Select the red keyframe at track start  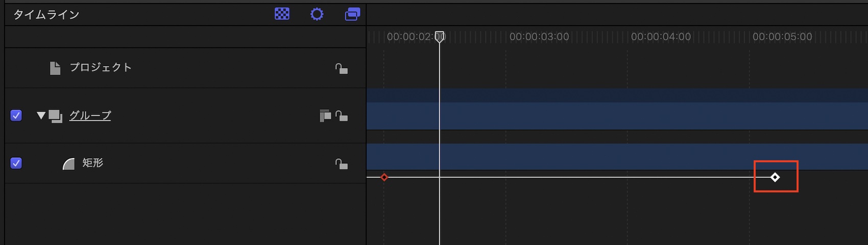point(384,177)
